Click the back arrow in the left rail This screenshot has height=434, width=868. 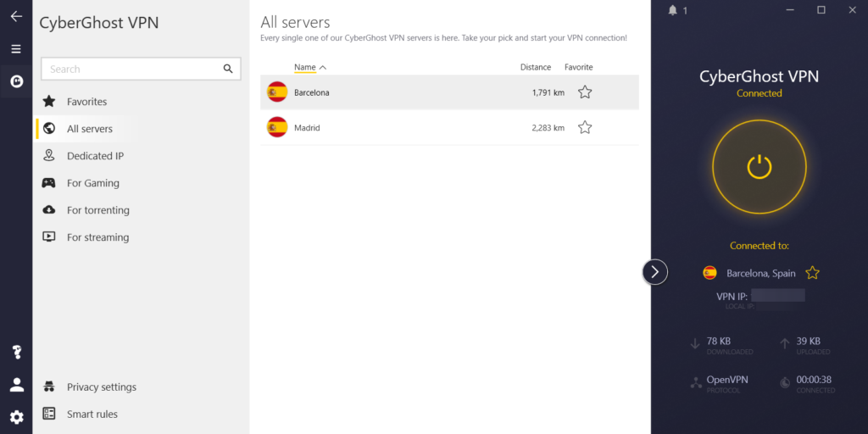(x=16, y=16)
